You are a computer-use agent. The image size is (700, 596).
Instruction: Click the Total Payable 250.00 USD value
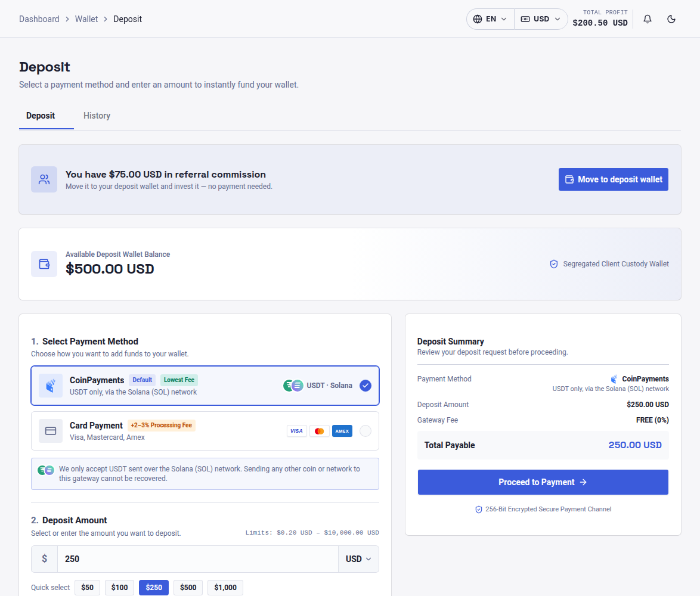635,445
